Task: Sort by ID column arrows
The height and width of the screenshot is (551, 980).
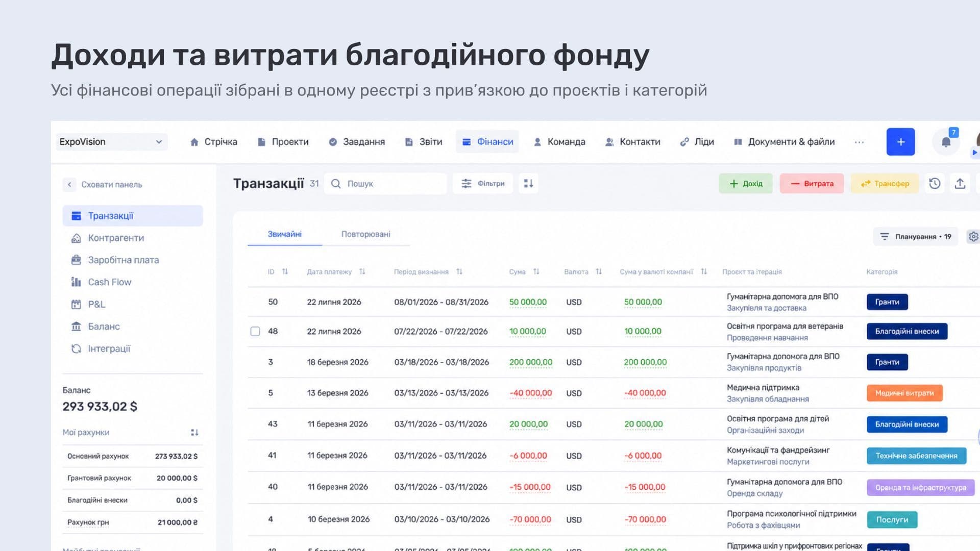Action: coord(285,272)
